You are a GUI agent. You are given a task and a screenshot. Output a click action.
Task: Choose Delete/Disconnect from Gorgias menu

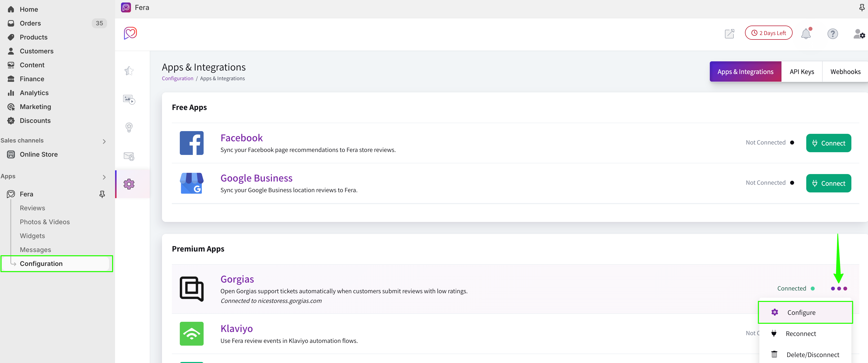coord(805,355)
